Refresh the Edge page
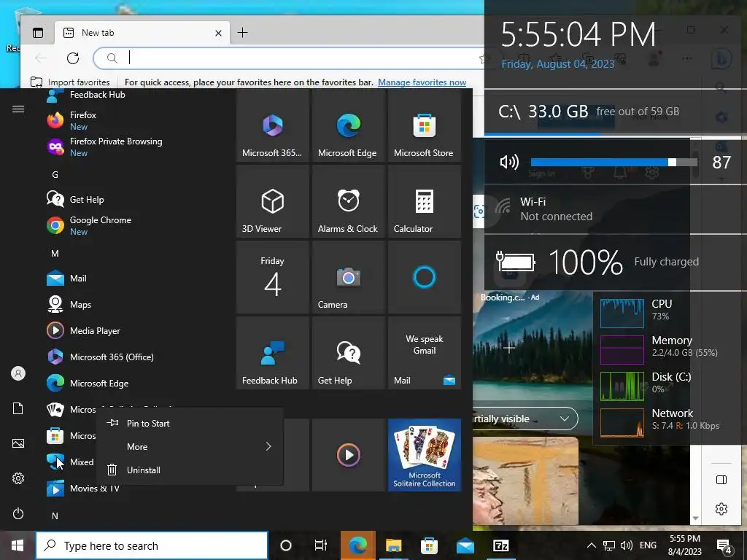The height and width of the screenshot is (560, 747). coord(73,58)
